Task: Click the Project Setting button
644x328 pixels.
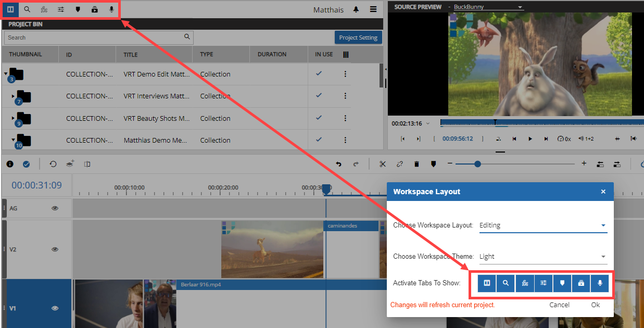Action: tap(358, 37)
